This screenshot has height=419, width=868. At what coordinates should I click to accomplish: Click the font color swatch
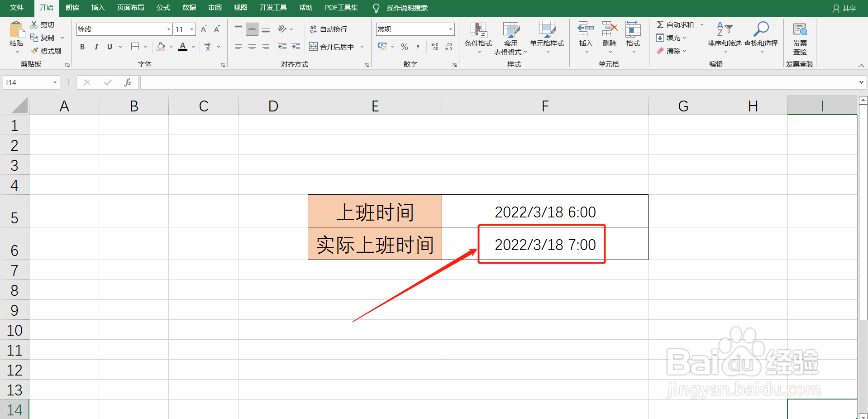pos(182,47)
